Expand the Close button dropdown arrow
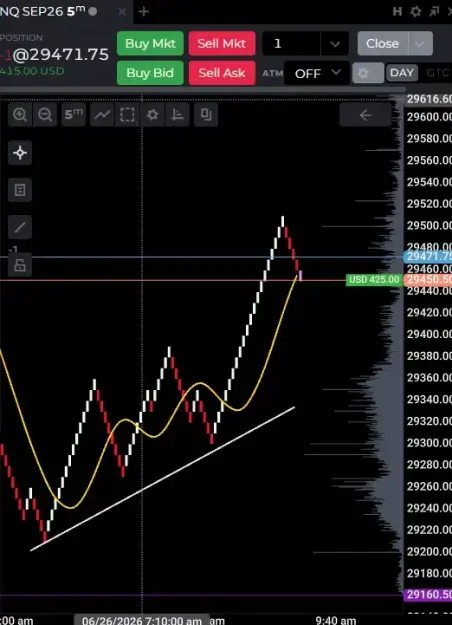 coord(420,43)
